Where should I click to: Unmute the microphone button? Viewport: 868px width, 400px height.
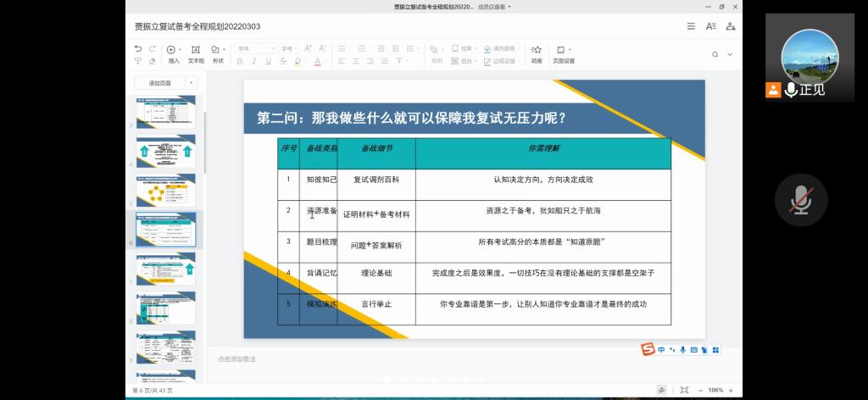pos(800,200)
